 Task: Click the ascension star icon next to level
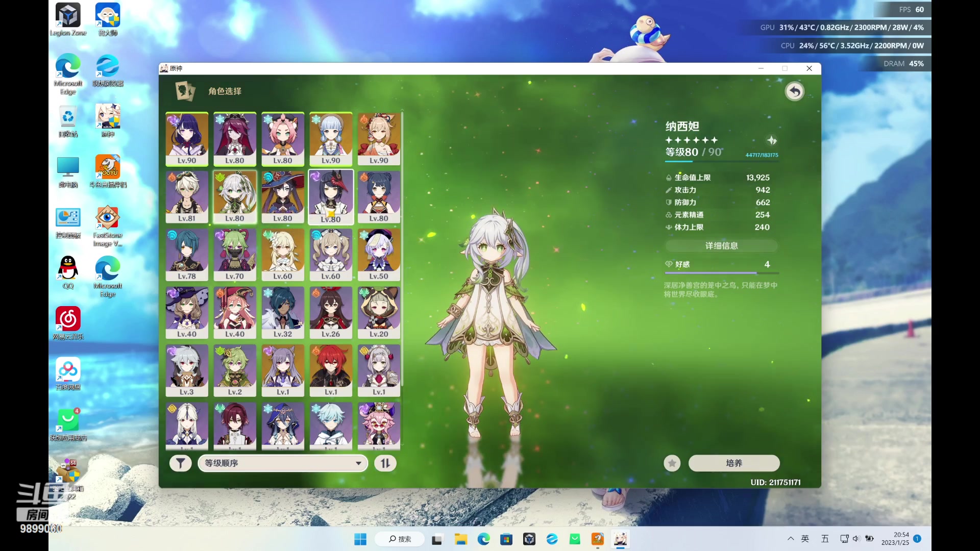coord(772,140)
